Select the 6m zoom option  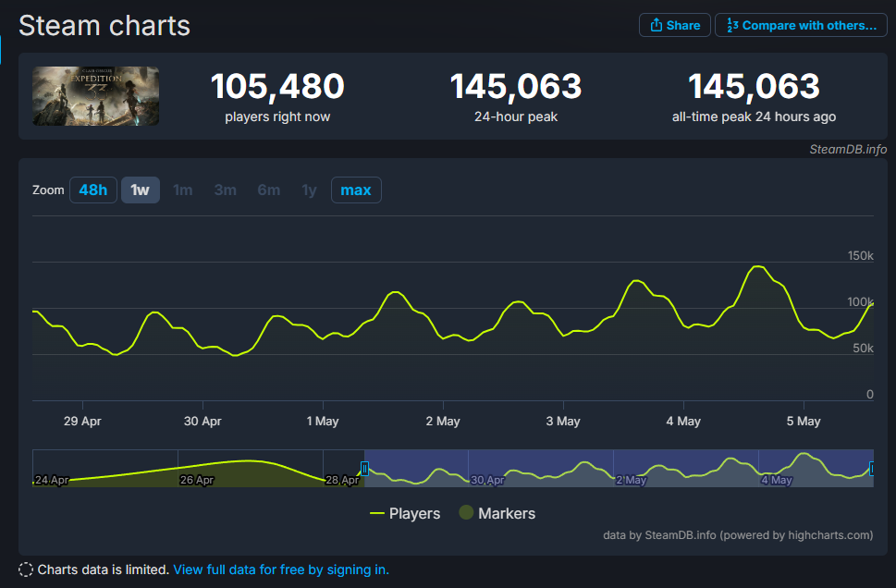click(x=268, y=190)
